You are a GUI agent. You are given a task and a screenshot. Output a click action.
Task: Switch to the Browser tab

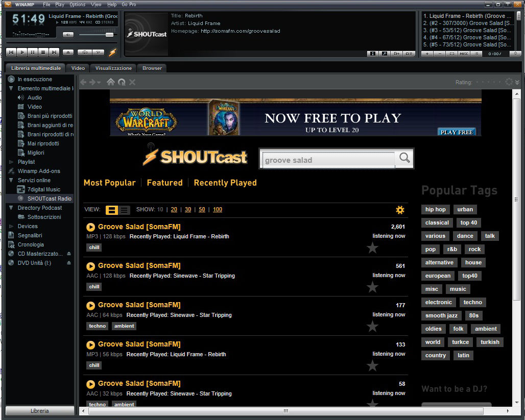point(152,68)
